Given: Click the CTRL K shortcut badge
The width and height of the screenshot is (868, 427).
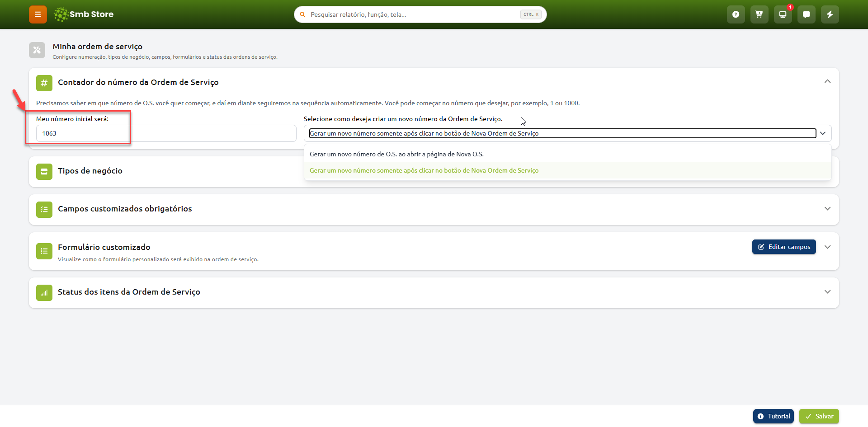Looking at the screenshot, I should (x=531, y=14).
